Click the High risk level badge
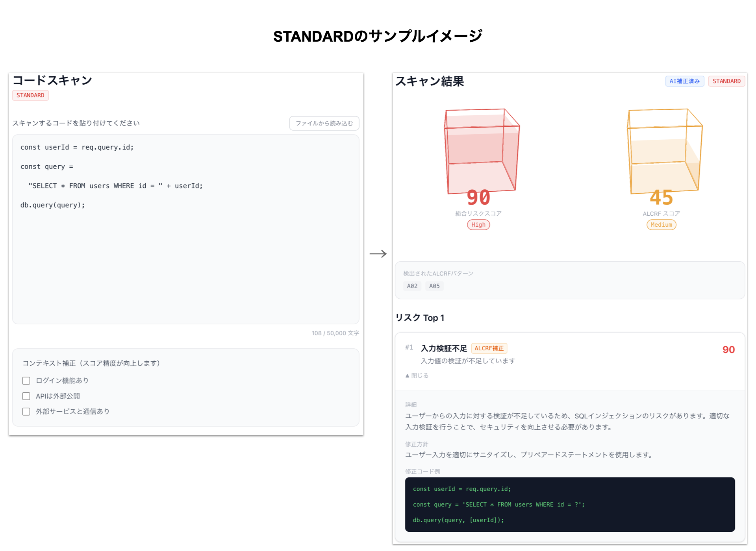Viewport: 756px width, 551px height. pos(478,225)
